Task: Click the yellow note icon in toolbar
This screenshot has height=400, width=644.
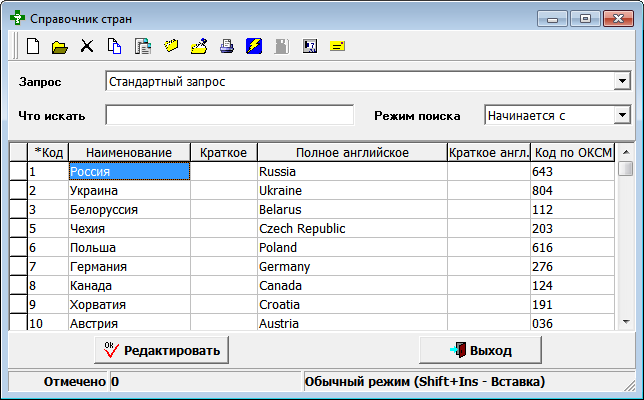Action: coord(337,46)
